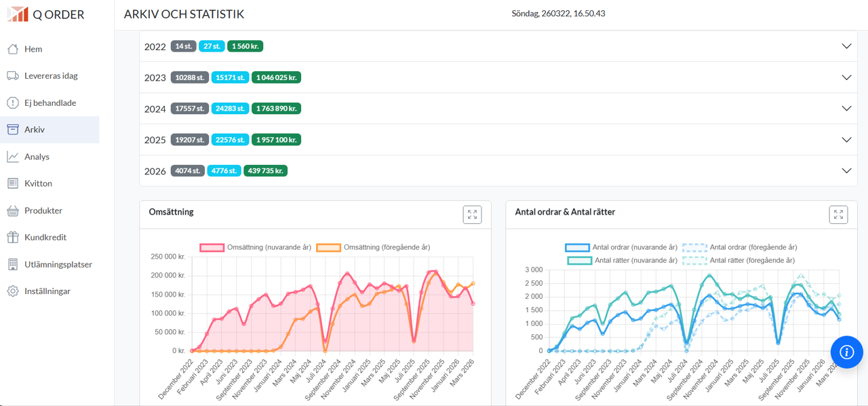Screen dimensions: 868x406
Task: Click the 4776 st. badge
Action: (x=224, y=171)
